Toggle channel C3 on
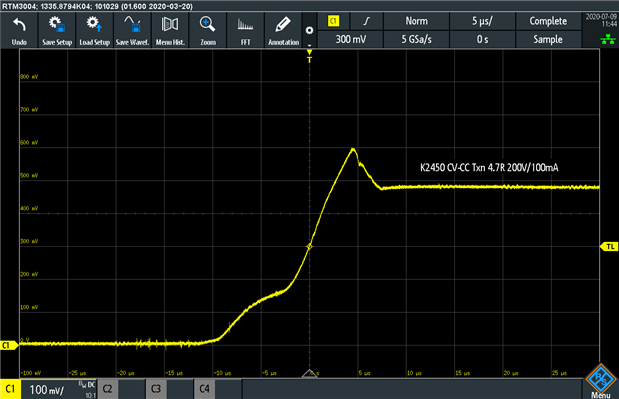Image resolution: width=619 pixels, height=399 pixels. (156, 389)
